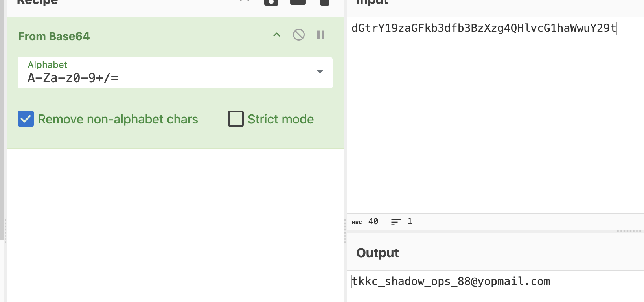Click into the Base64 input text
Screen dimensions: 644x302
click(x=484, y=28)
